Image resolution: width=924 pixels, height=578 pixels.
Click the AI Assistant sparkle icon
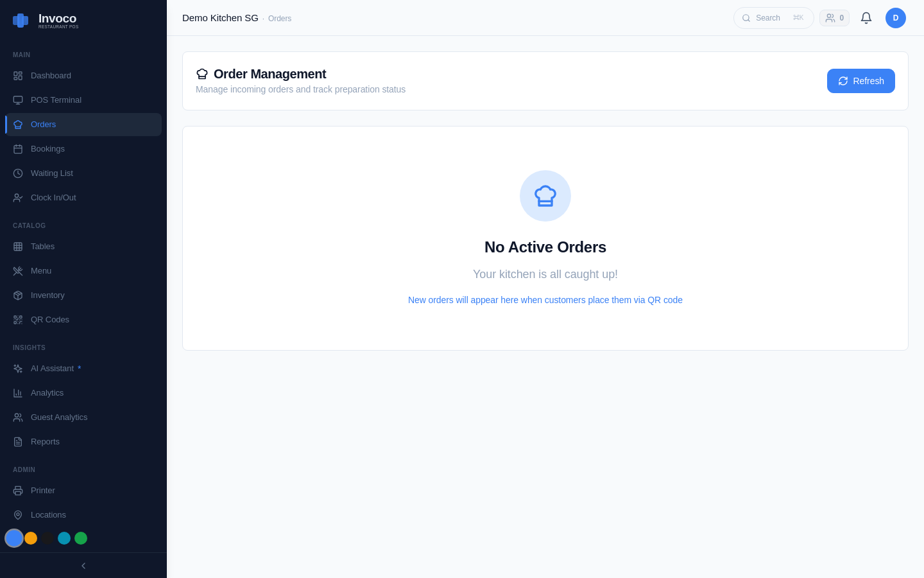[18, 368]
